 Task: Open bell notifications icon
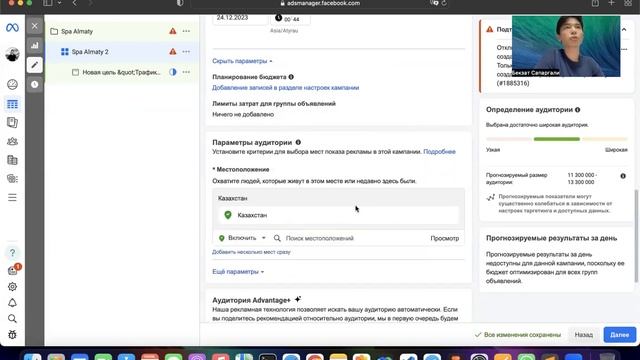point(12,303)
